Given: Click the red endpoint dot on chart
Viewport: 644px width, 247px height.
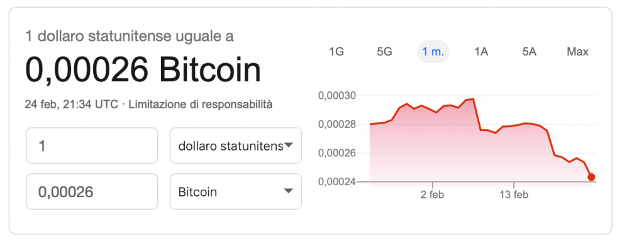Looking at the screenshot, I should click(591, 177).
